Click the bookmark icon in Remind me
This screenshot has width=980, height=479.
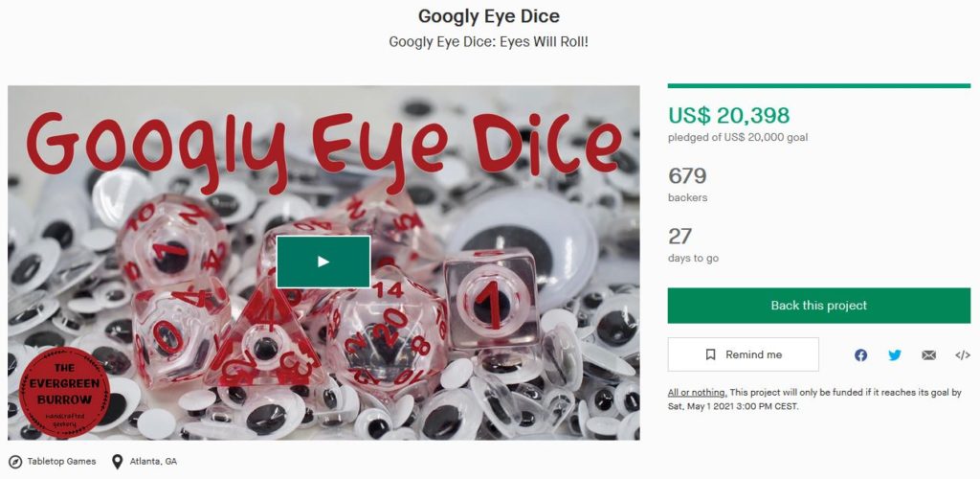point(710,354)
